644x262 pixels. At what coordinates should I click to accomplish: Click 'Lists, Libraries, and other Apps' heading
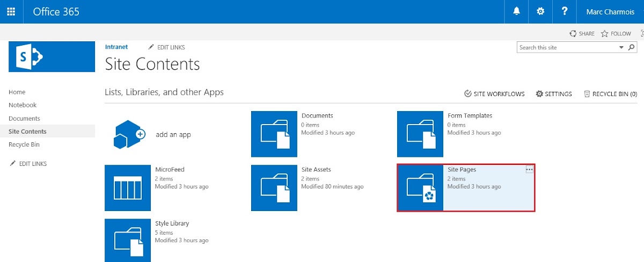pyautogui.click(x=164, y=92)
